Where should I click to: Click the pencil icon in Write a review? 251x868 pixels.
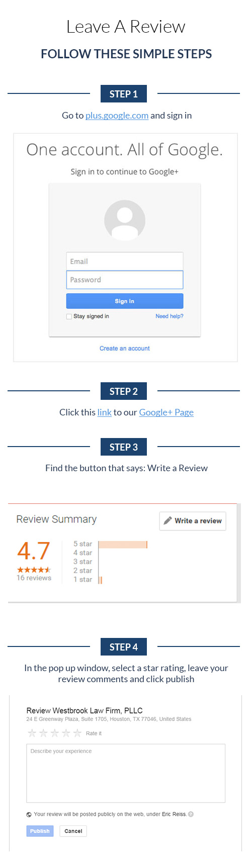click(168, 520)
